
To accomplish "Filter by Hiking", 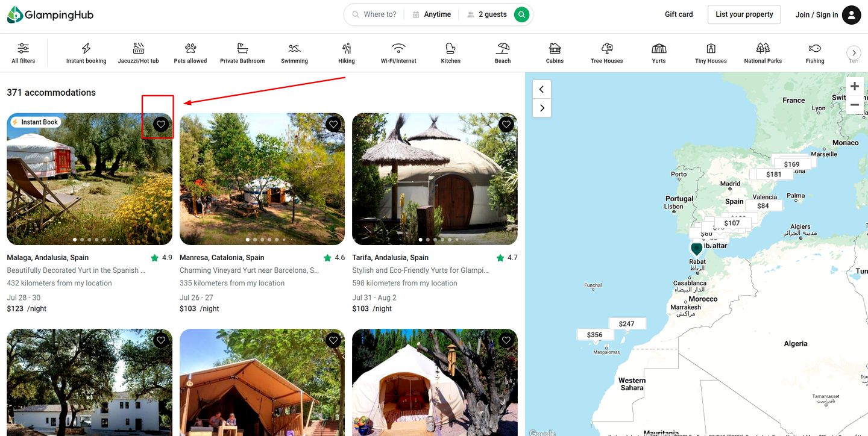I will click(347, 53).
